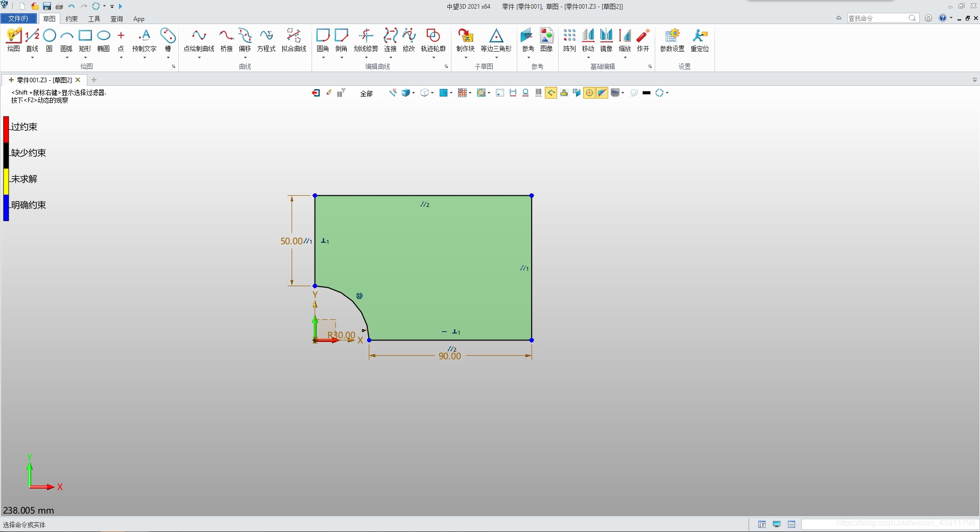Apply the 倒角 chamfer tool
The image size is (980, 532).
pos(341,40)
